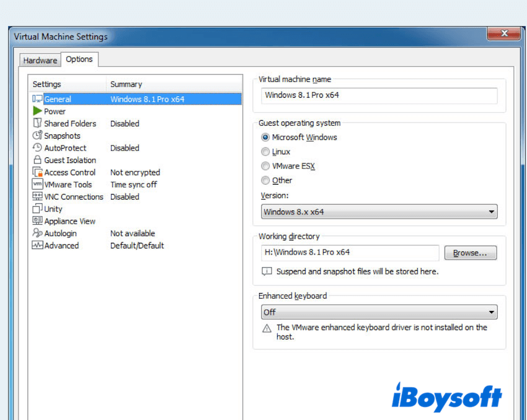527x420 pixels.
Task: Close the Virtual Machine Settings window
Action: pyautogui.click(x=504, y=33)
